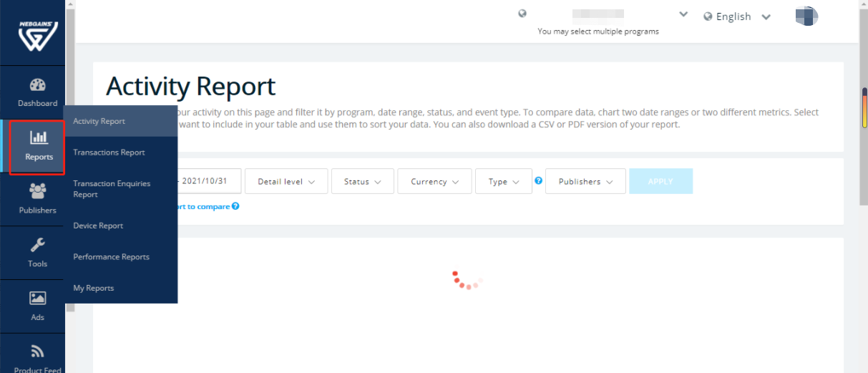Open Device Report menu entry
The image size is (868, 373).
121,226
